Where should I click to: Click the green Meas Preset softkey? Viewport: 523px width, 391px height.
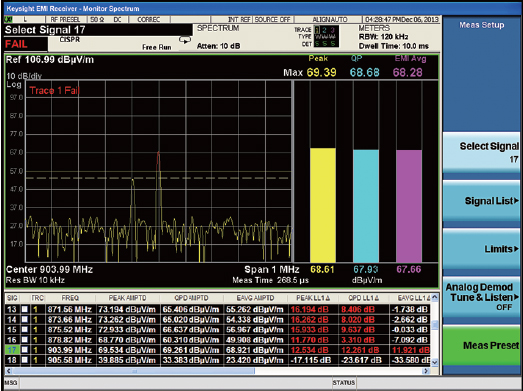tap(481, 345)
